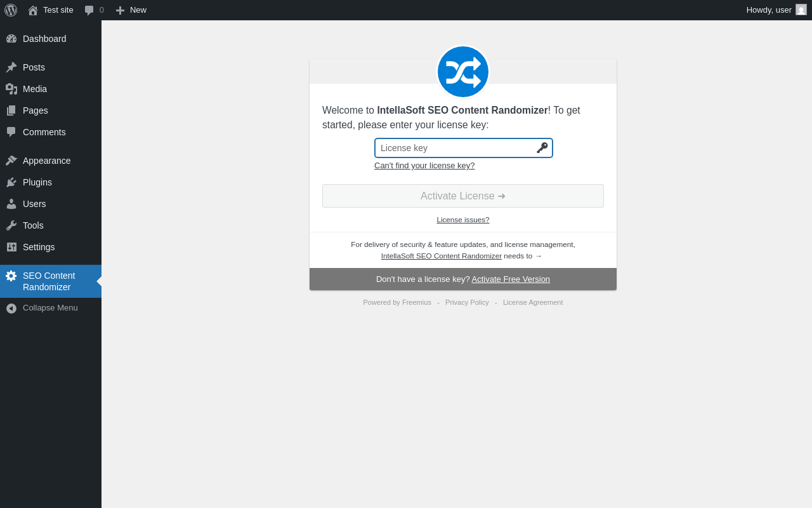Image resolution: width=812 pixels, height=508 pixels.
Task: Open the Comments menu item in sidebar
Action: pyautogui.click(x=51, y=132)
